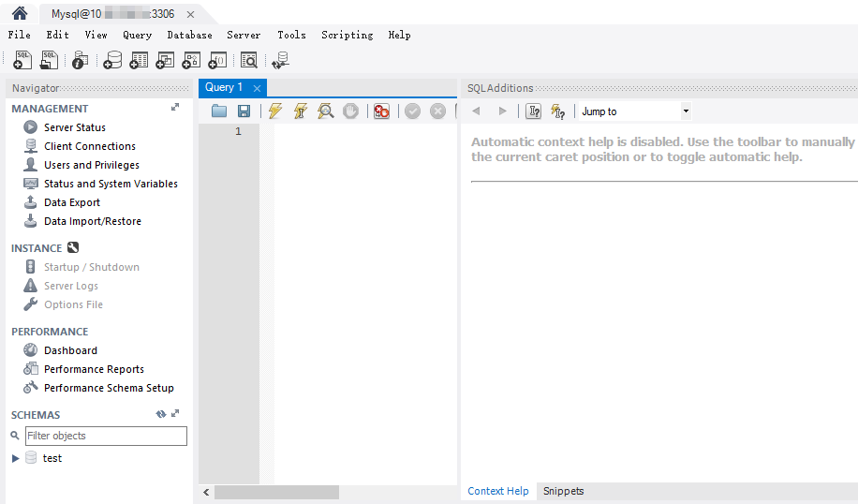Screen dimensions: 858x504
Task: Open the Workbench home screen icon
Action: point(20,13)
